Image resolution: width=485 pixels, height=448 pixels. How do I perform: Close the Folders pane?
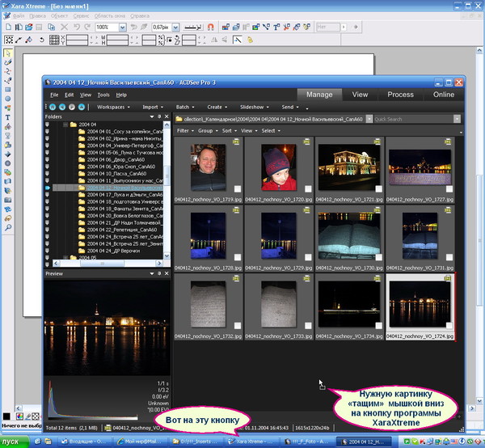click(167, 116)
